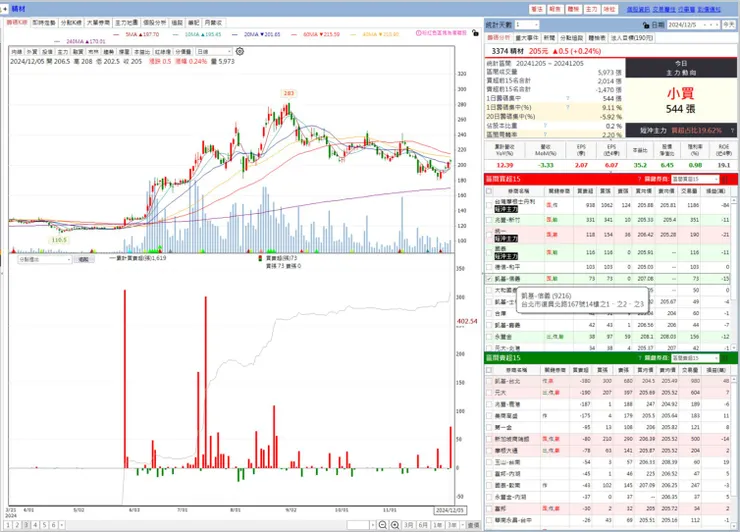
Task: Zoom out the chart with the minus magnifier
Action: pos(383,525)
